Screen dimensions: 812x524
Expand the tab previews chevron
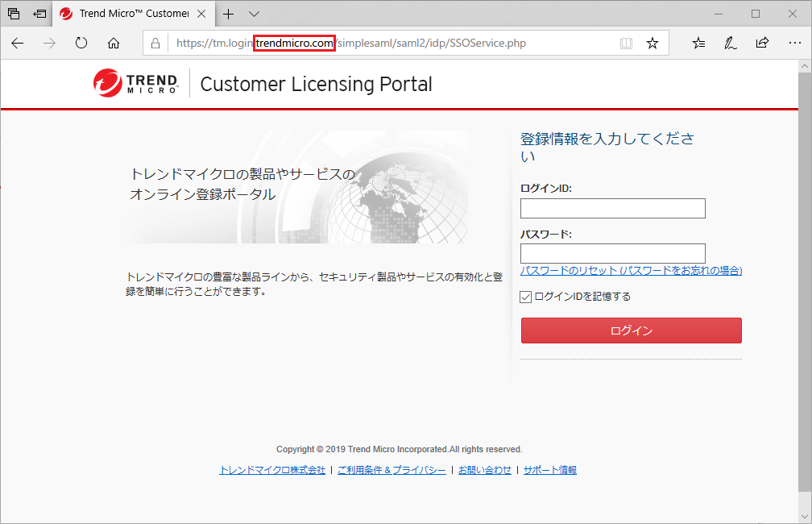pos(255,14)
